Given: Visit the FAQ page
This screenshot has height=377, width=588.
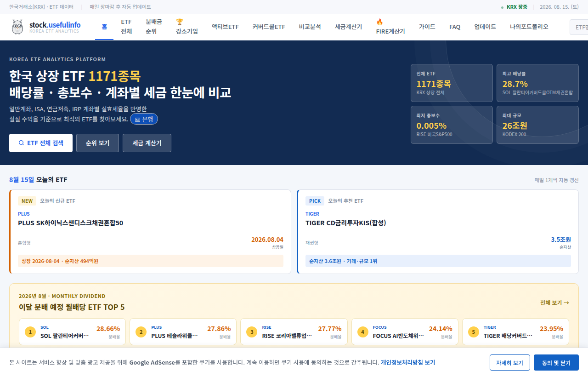Looking at the screenshot, I should coord(455,27).
